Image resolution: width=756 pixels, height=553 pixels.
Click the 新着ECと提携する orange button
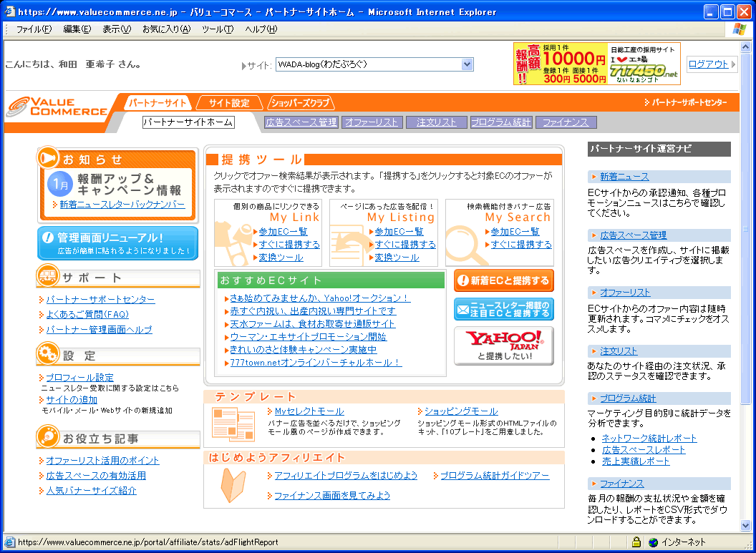[503, 280]
